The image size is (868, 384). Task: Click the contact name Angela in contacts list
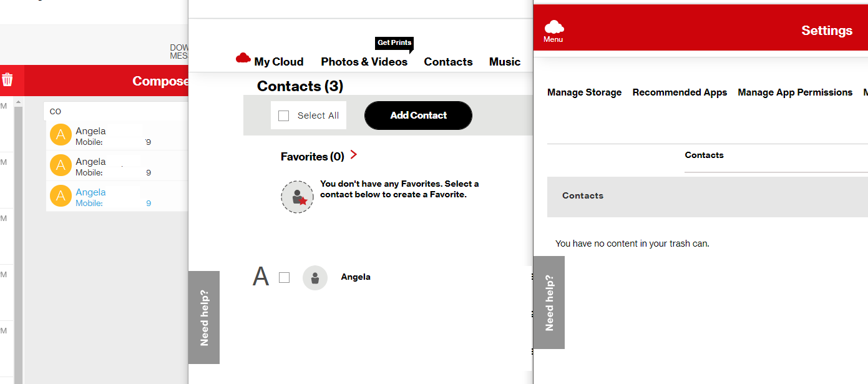pyautogui.click(x=356, y=277)
